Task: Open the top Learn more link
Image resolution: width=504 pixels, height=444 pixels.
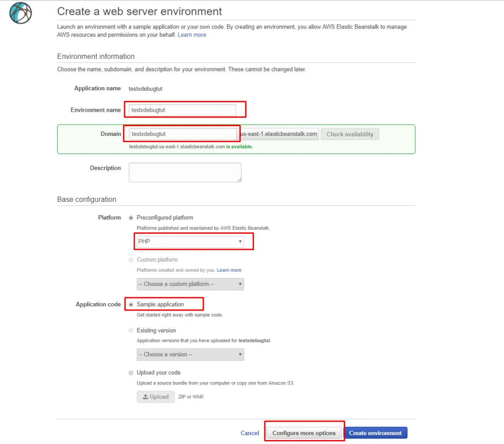Action: click(x=192, y=35)
